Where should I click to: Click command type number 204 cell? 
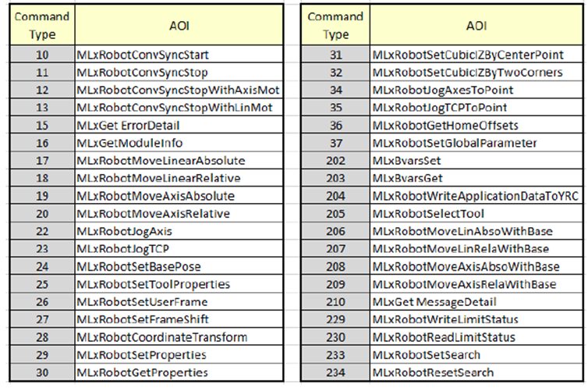[336, 196]
